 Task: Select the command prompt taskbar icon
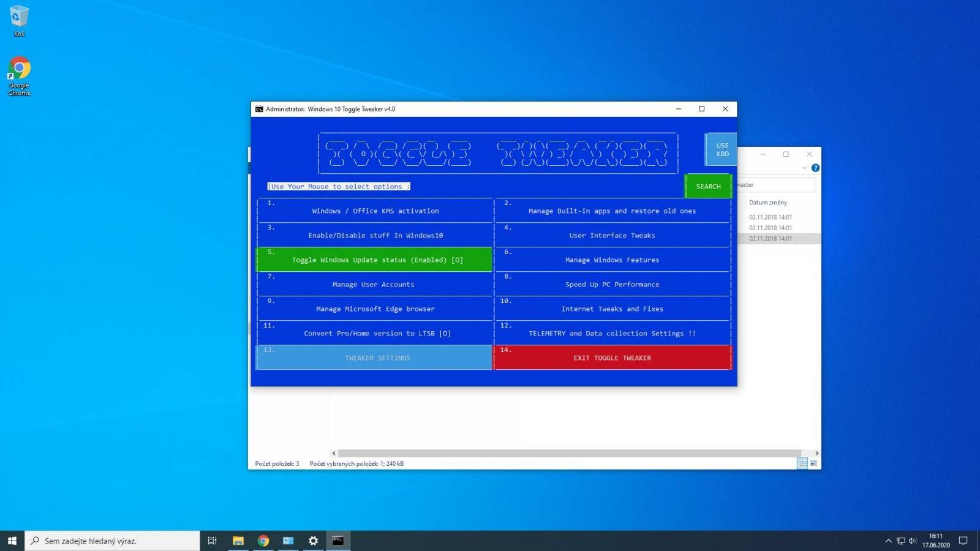pyautogui.click(x=338, y=541)
